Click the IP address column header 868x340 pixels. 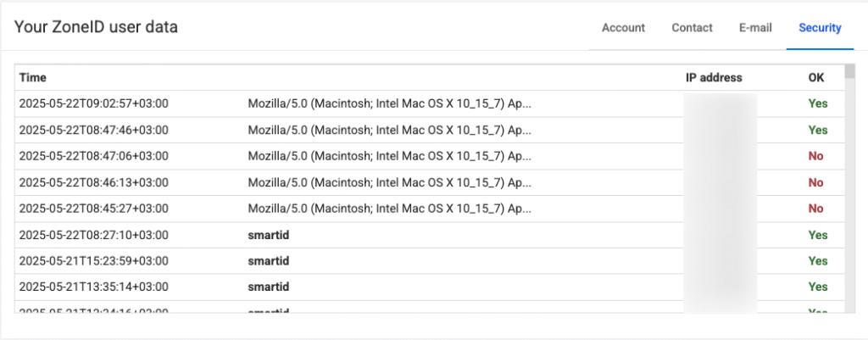pos(714,77)
